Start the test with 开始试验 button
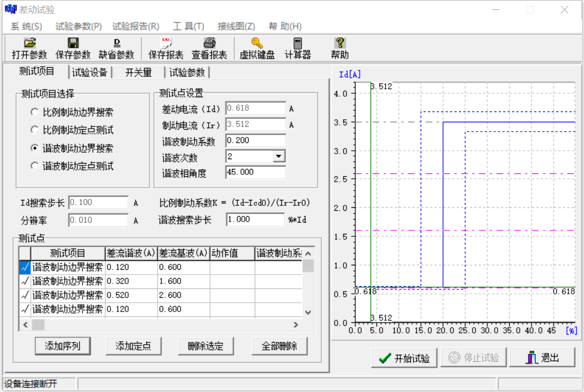Viewport: 584px width, 392px height. [x=404, y=358]
